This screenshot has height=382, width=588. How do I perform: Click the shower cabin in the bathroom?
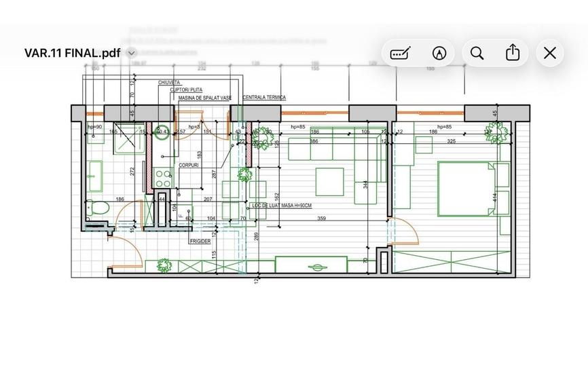point(128,138)
